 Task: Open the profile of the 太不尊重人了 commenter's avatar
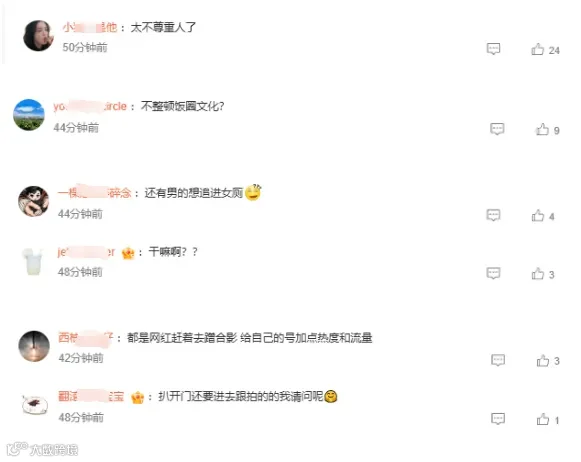(39, 36)
